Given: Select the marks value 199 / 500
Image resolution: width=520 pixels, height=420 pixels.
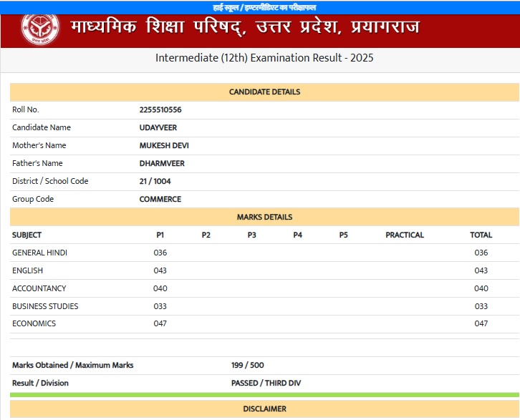Looking at the screenshot, I should (x=247, y=366).
